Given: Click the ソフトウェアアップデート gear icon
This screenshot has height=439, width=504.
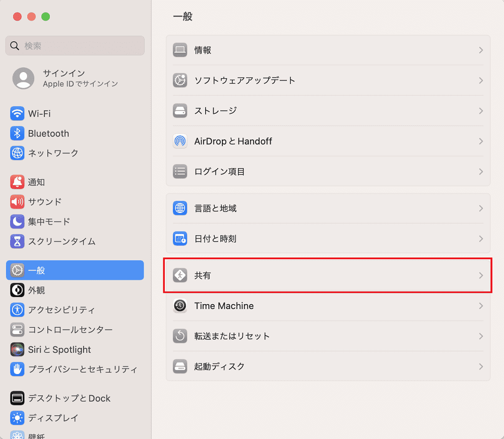Looking at the screenshot, I should tap(180, 80).
